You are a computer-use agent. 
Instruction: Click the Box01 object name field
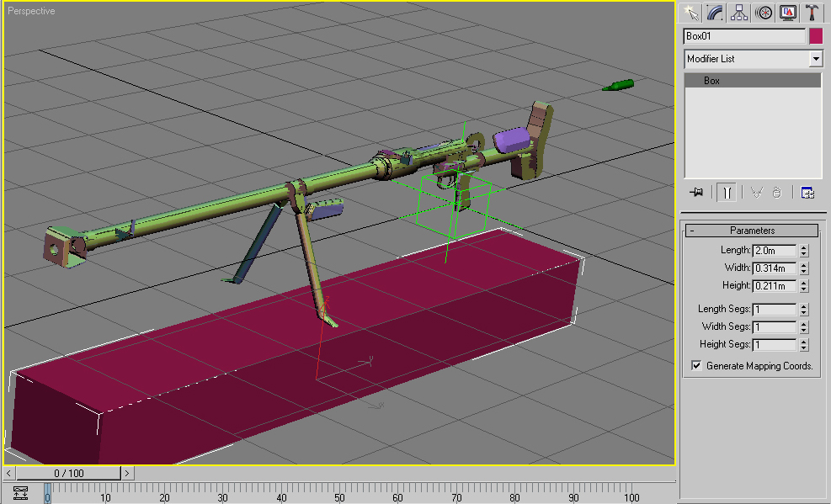pyautogui.click(x=744, y=36)
